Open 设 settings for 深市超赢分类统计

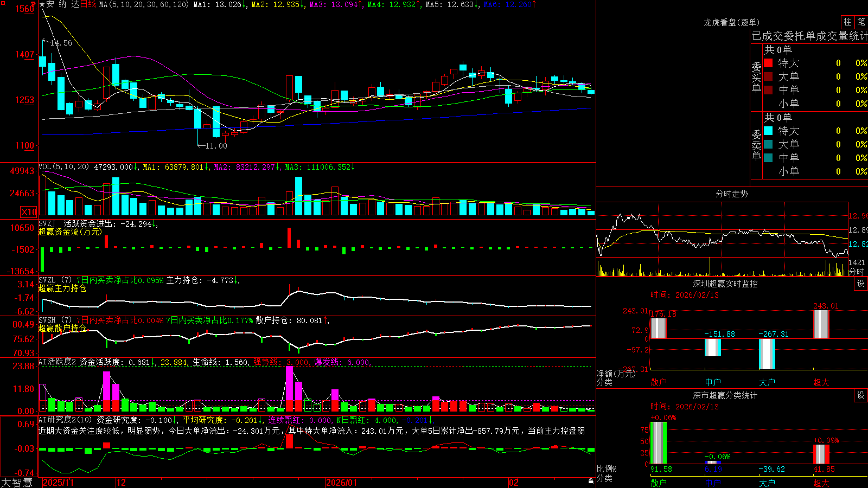click(x=861, y=395)
